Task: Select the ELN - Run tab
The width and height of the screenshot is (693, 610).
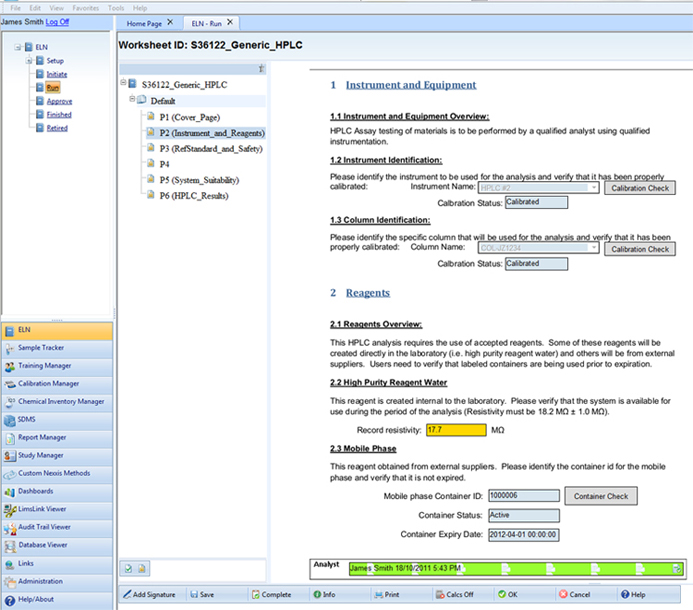Action: tap(206, 23)
